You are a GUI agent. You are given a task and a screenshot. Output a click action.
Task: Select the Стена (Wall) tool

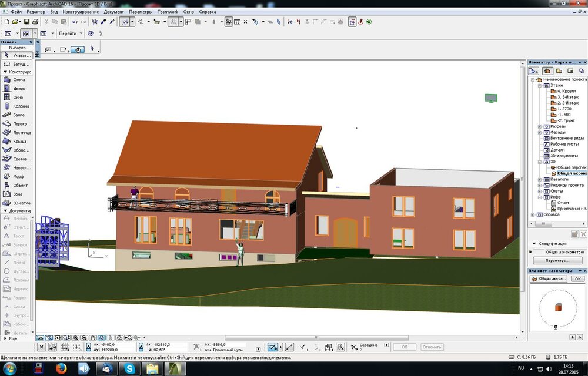[18, 80]
